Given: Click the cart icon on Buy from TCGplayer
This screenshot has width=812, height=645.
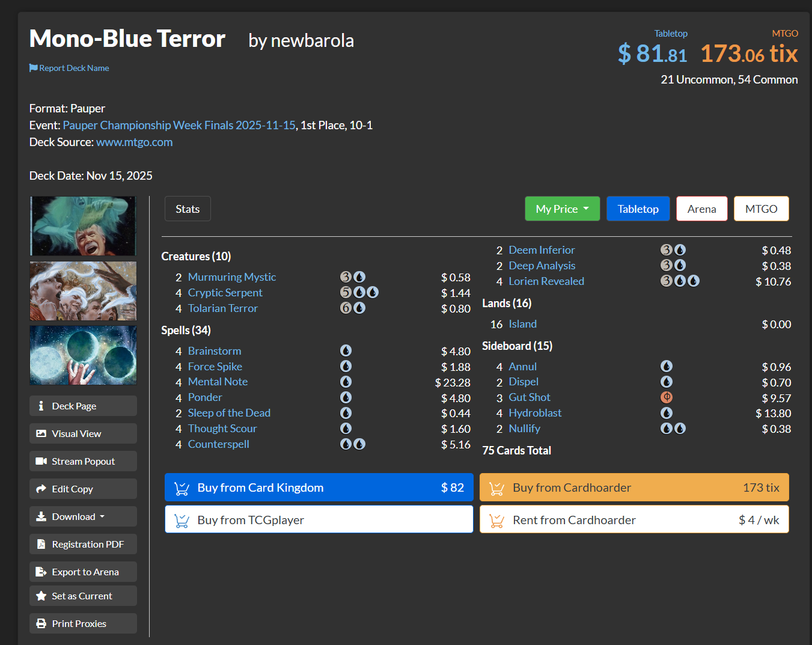Looking at the screenshot, I should tap(182, 521).
